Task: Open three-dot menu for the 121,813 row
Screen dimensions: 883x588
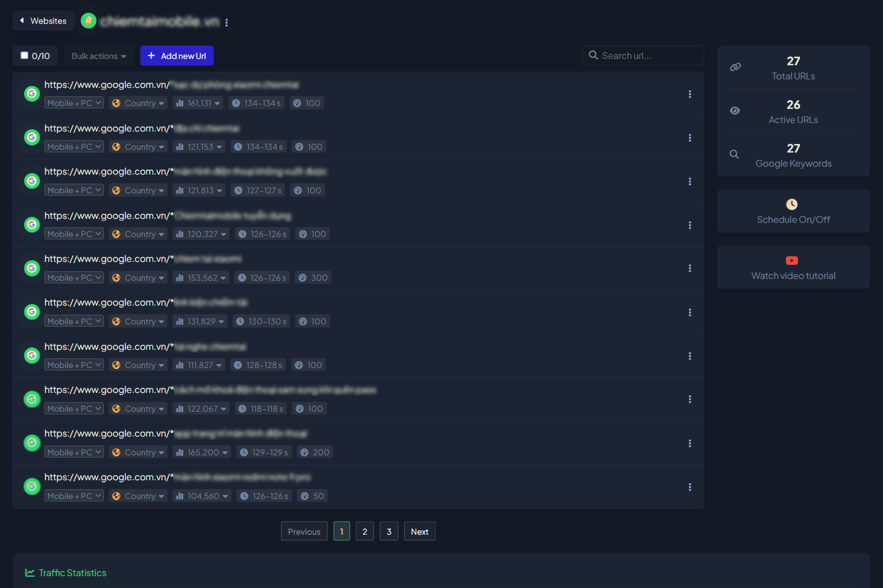Action: coord(690,181)
